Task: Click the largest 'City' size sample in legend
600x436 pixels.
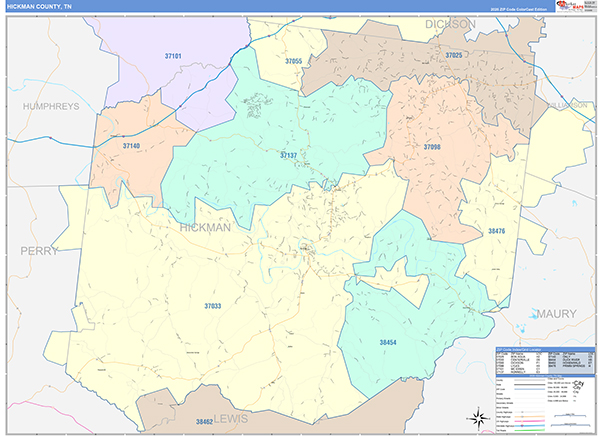Action: (579, 383)
